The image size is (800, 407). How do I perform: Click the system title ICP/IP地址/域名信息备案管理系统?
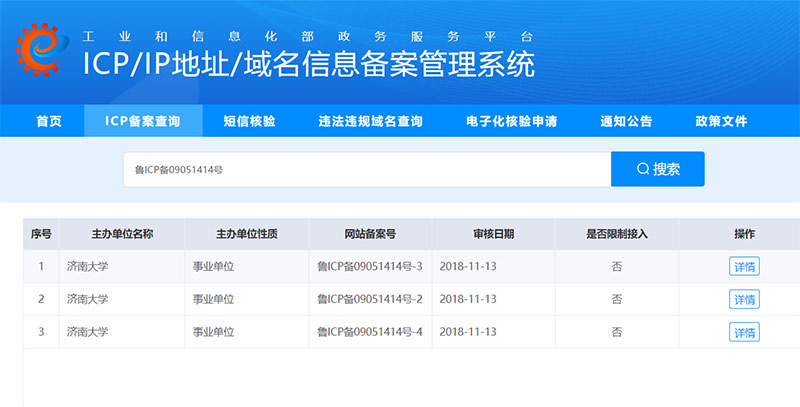pyautogui.click(x=309, y=63)
